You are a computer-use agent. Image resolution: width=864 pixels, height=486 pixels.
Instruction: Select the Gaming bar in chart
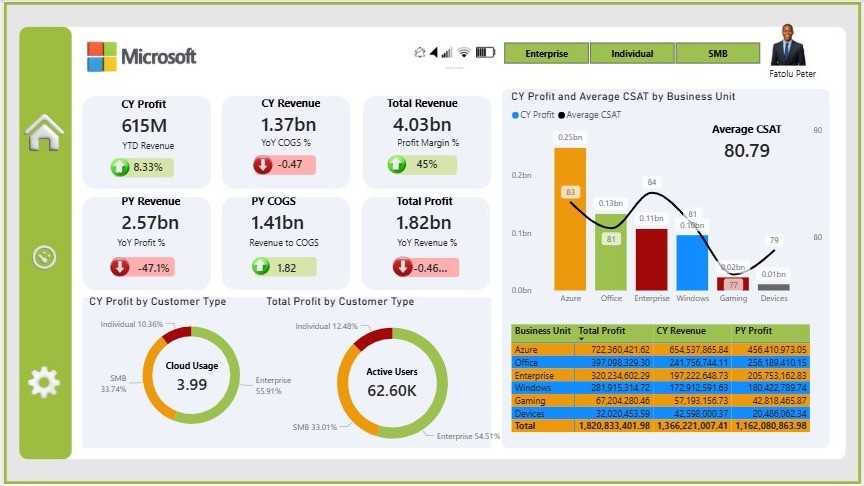pyautogui.click(x=733, y=284)
